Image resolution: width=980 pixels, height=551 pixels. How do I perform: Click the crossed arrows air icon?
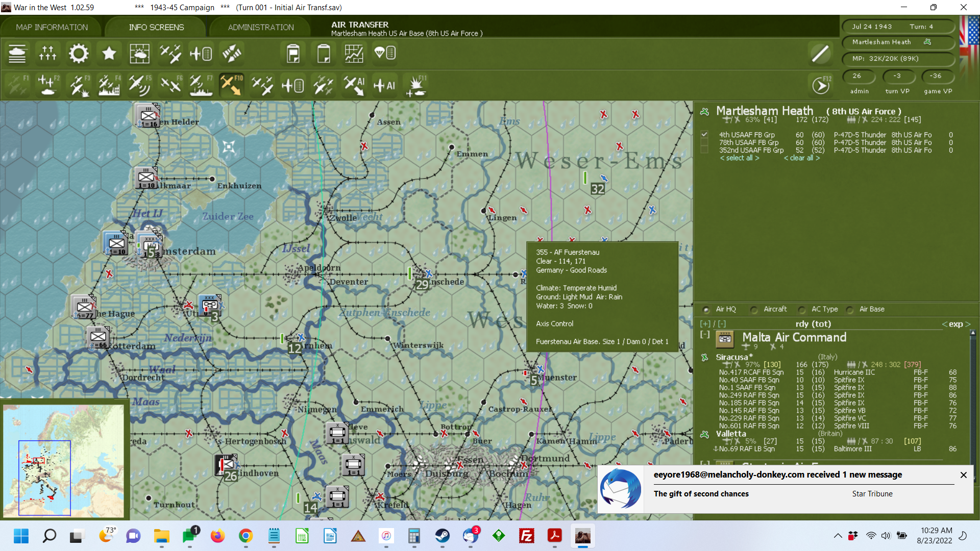231,53
